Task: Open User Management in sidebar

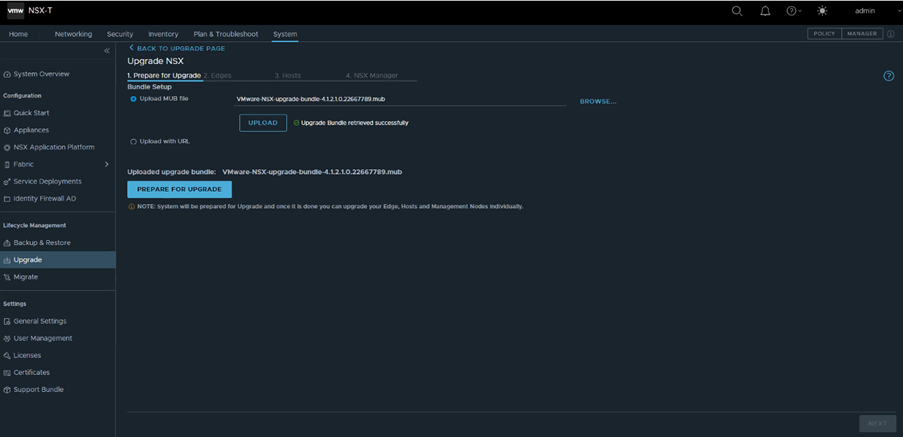Action: click(x=43, y=339)
